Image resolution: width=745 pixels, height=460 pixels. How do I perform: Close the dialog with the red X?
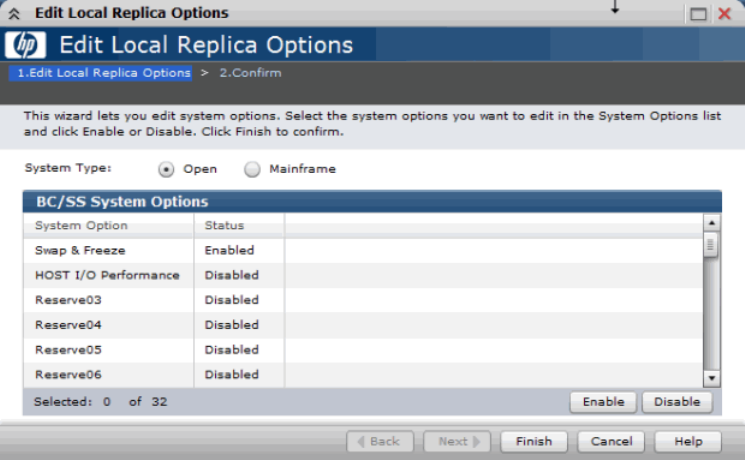click(724, 13)
